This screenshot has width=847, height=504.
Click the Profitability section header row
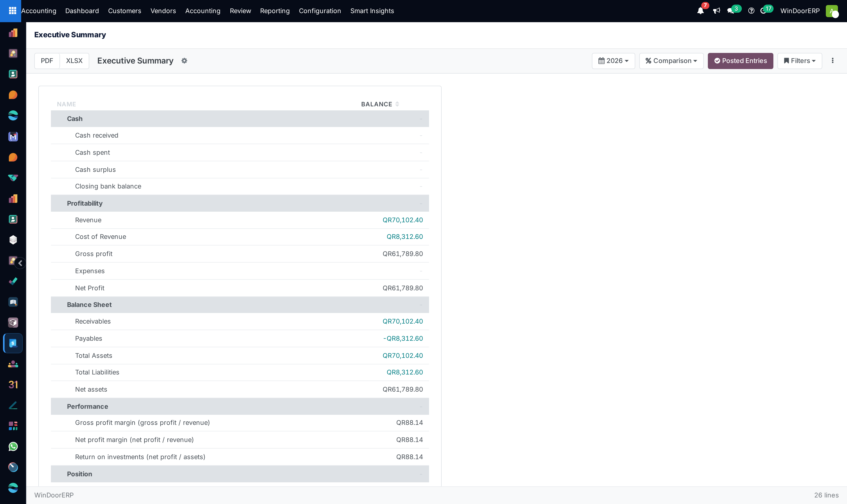[240, 203]
